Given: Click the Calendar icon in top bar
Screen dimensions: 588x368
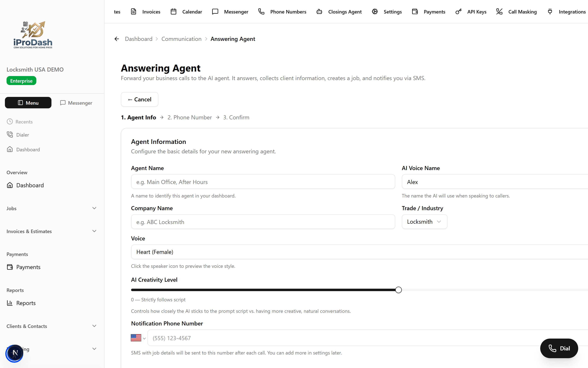Looking at the screenshot, I should point(174,11).
